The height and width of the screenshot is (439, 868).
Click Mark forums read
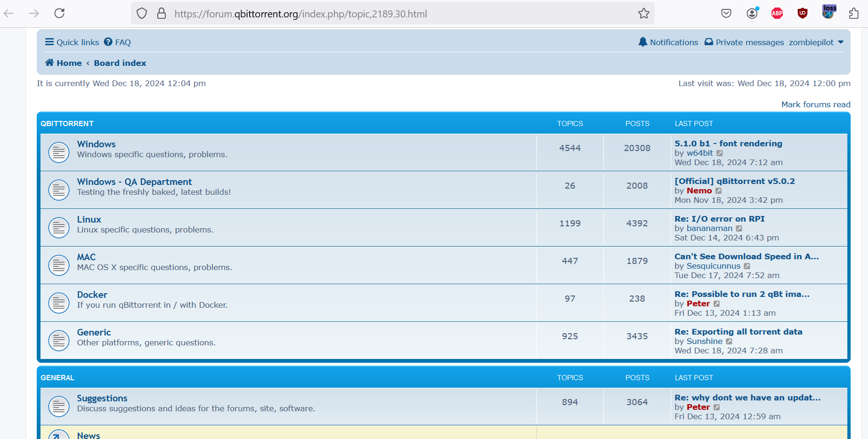816,104
